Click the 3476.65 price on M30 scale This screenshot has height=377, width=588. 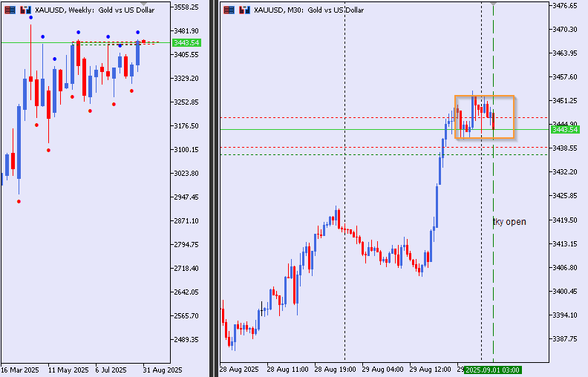click(565, 5)
